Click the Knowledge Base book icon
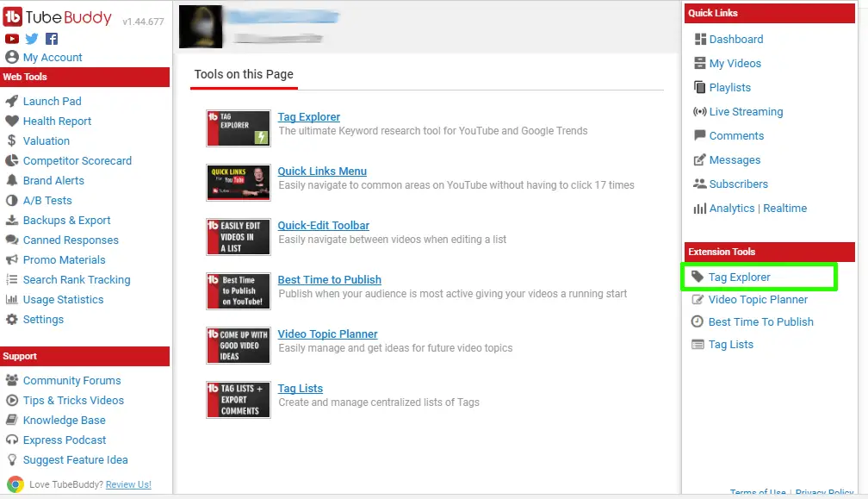The width and height of the screenshot is (868, 499). pos(12,421)
